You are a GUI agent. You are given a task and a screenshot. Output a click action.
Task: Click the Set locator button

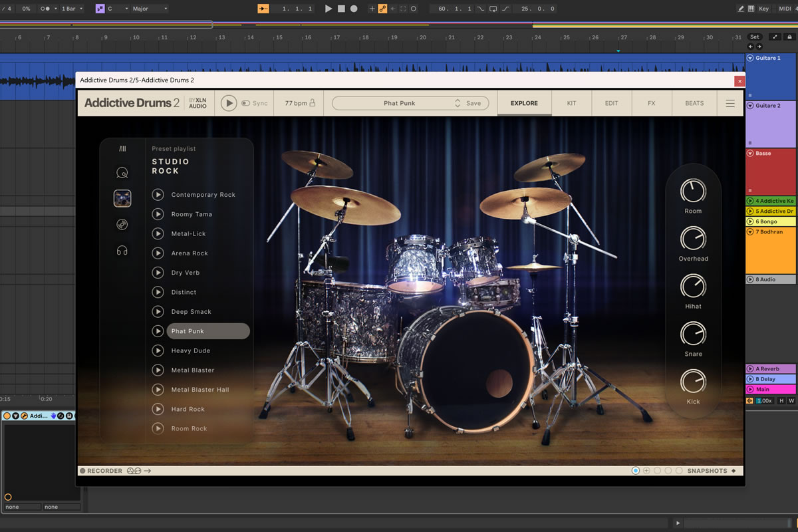754,37
